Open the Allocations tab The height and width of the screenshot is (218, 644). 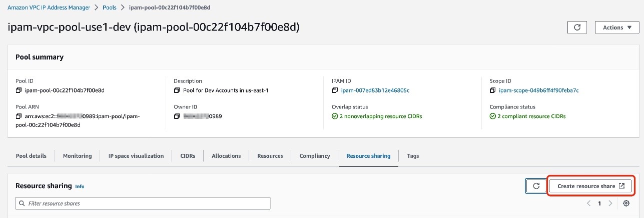[x=226, y=156]
